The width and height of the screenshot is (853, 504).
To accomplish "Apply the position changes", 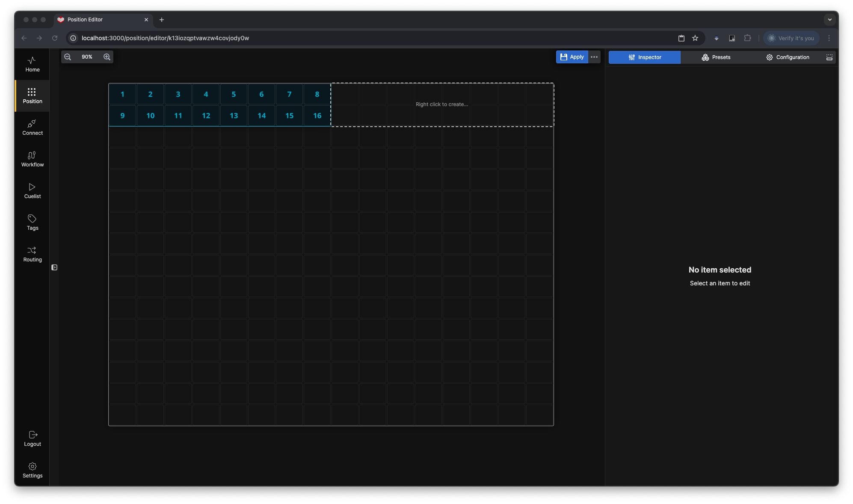I will [572, 57].
